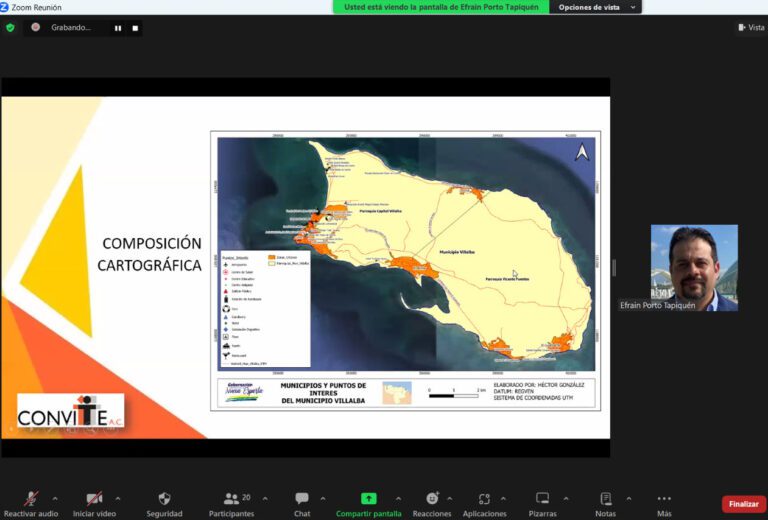768x520 pixels.
Task: Open the Chat panel
Action: [302, 499]
